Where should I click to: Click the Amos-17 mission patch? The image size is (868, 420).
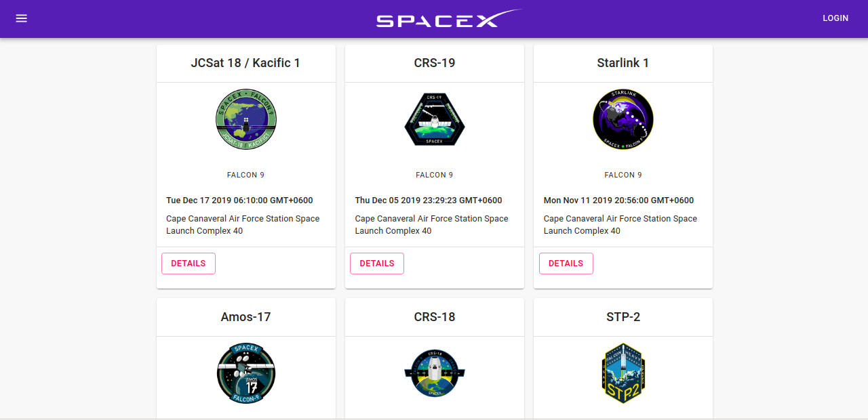(x=246, y=373)
